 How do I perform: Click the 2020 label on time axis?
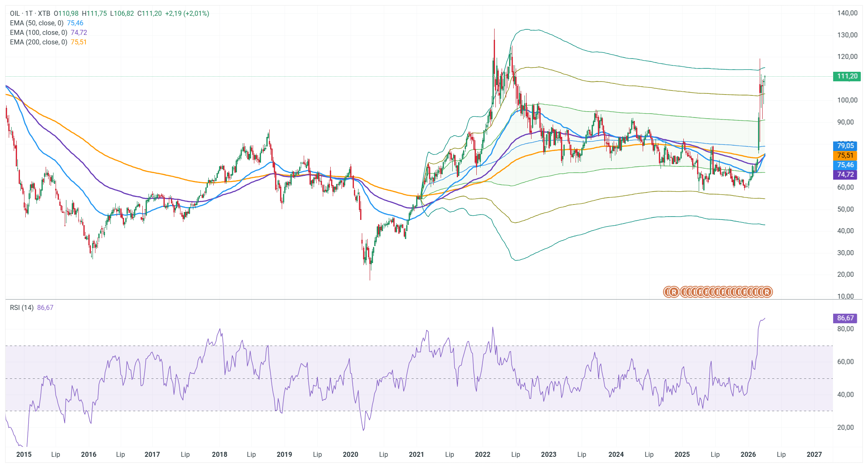(x=350, y=454)
